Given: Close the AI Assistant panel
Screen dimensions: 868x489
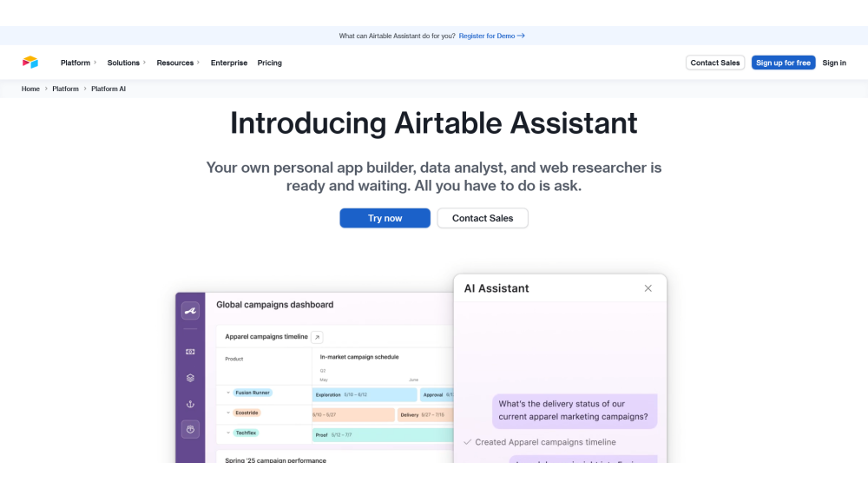Looking at the screenshot, I should (648, 288).
